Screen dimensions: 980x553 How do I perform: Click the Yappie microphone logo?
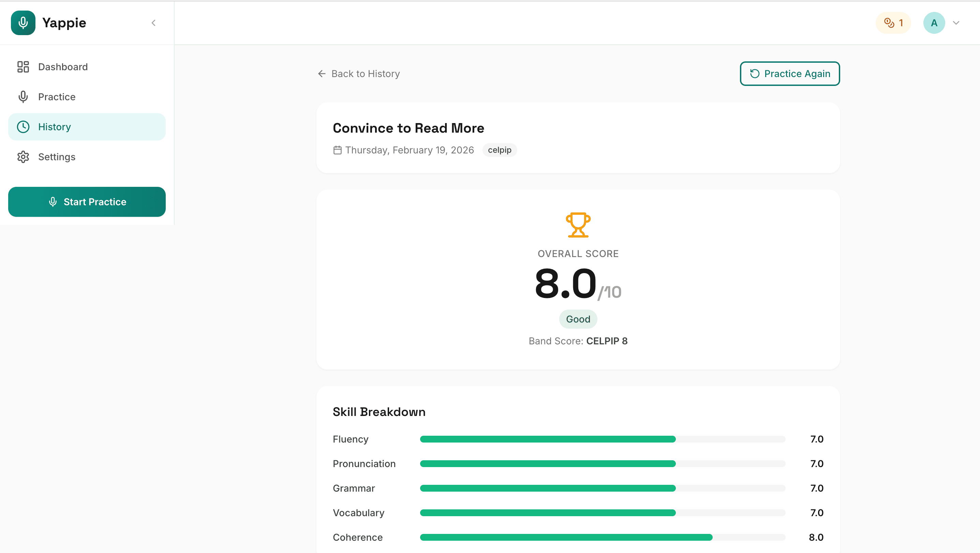(23, 23)
